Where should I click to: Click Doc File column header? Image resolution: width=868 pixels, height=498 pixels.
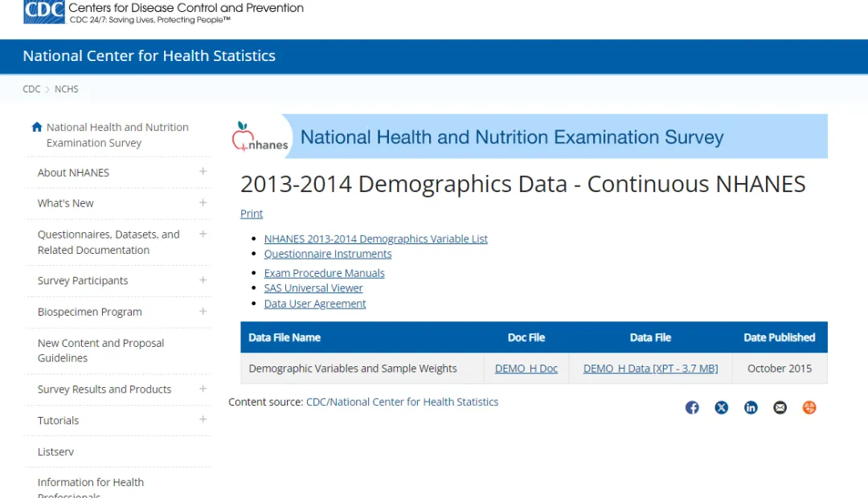pyautogui.click(x=526, y=337)
